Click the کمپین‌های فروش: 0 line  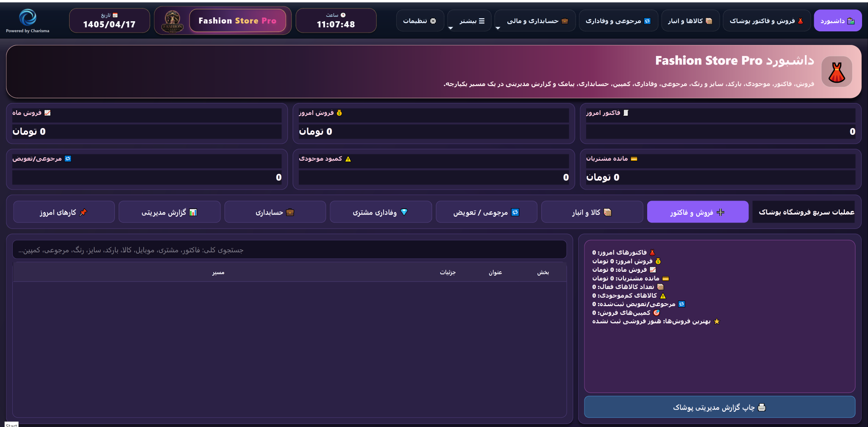coord(626,313)
